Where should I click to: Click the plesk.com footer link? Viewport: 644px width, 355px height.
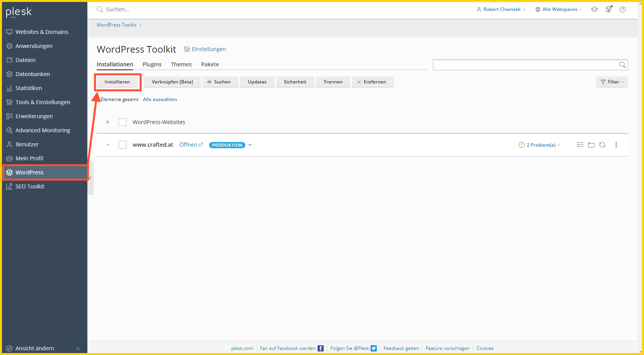[242, 348]
